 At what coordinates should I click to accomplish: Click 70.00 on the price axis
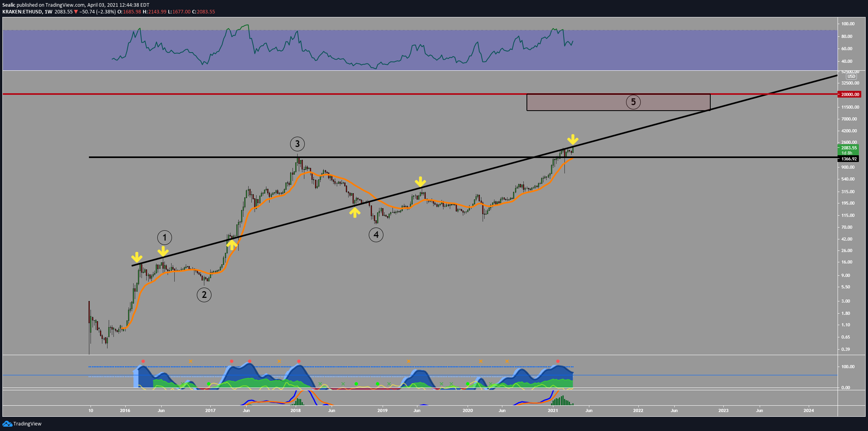tap(847, 227)
